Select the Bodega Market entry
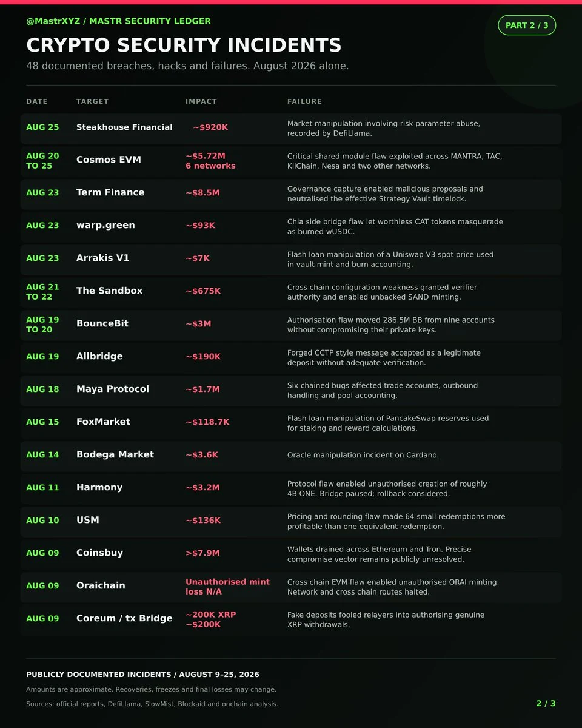This screenshot has width=582, height=728. pyautogui.click(x=291, y=457)
